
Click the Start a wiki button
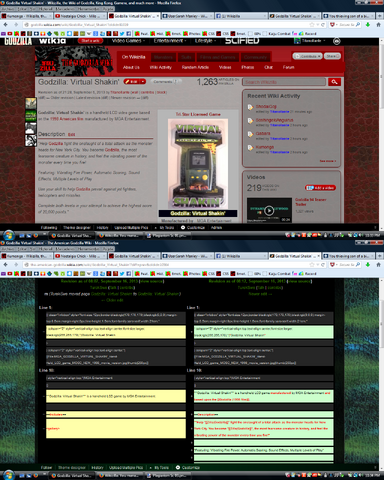point(90,41)
